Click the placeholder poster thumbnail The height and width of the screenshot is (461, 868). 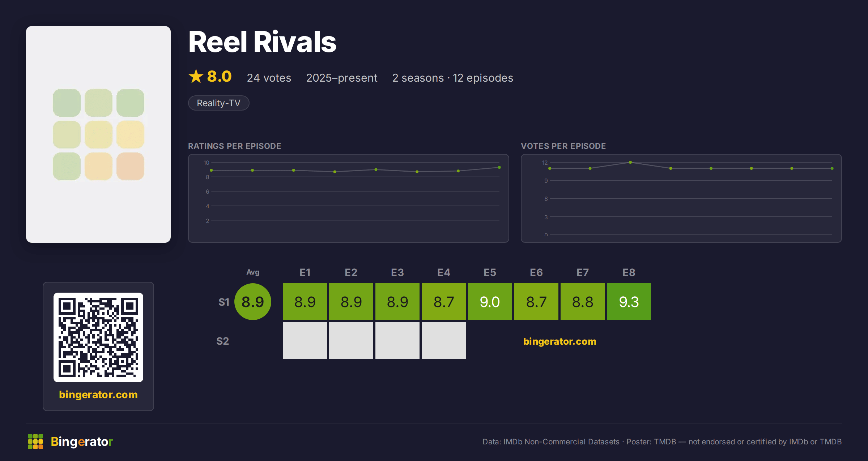[98, 134]
